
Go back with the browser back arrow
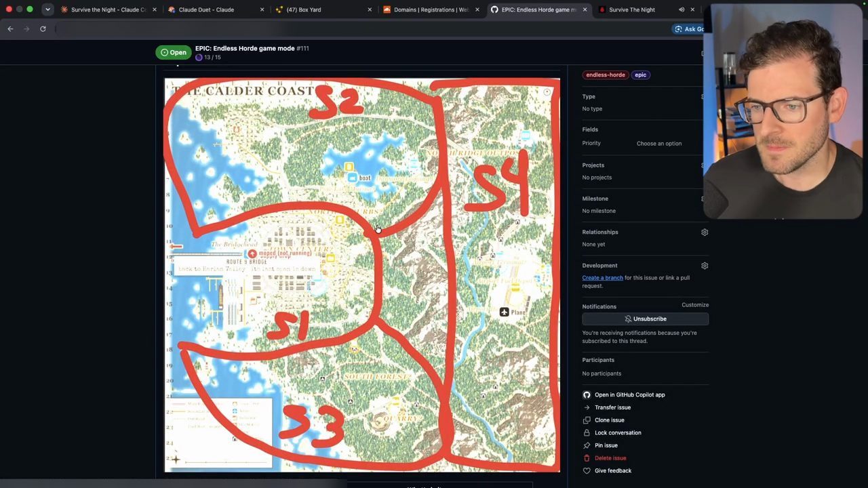pyautogui.click(x=10, y=28)
